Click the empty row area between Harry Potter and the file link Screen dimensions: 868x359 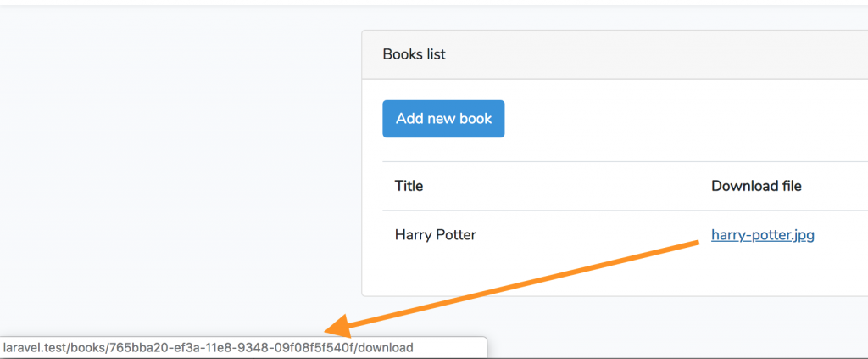pyautogui.click(x=593, y=235)
